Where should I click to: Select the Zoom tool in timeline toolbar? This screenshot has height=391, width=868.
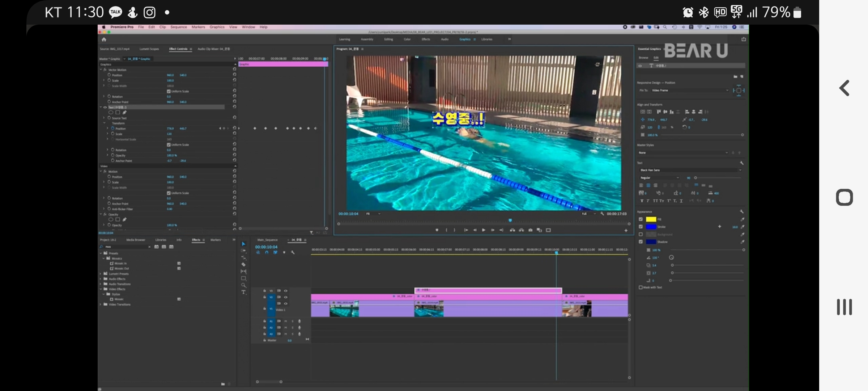tap(243, 285)
